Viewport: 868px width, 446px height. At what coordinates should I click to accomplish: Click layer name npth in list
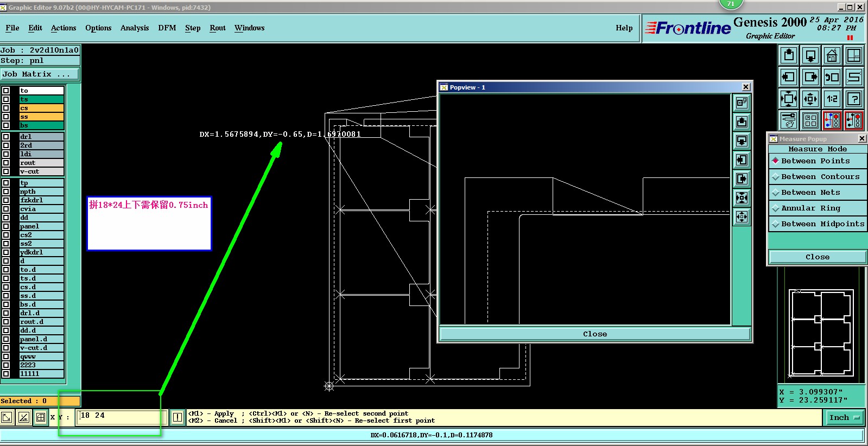(28, 192)
